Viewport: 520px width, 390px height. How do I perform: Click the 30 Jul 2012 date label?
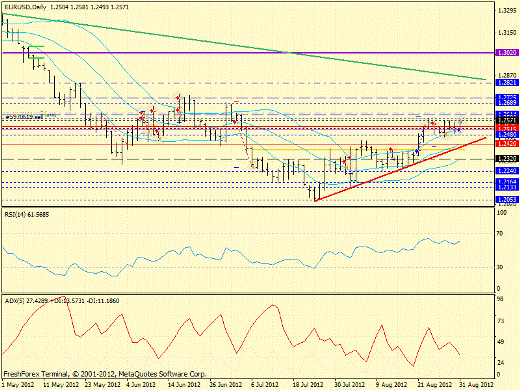(350, 385)
